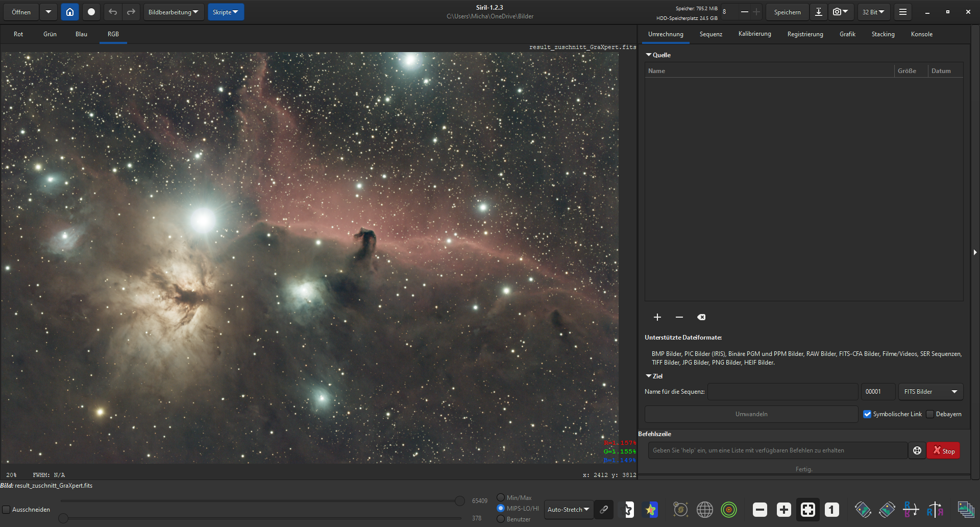Open the command help lifebuoy icon
The width and height of the screenshot is (980, 527).
pos(917,450)
